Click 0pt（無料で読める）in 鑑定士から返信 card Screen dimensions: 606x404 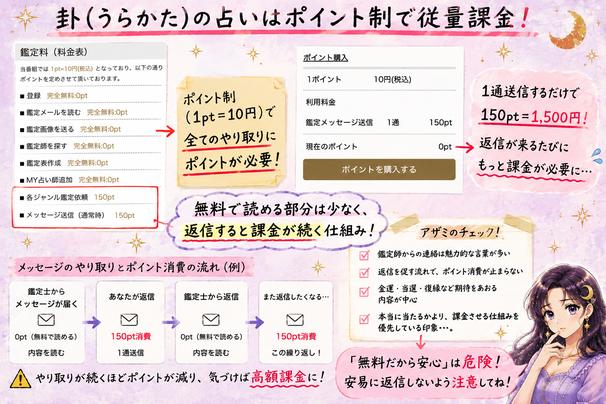[x=212, y=337]
